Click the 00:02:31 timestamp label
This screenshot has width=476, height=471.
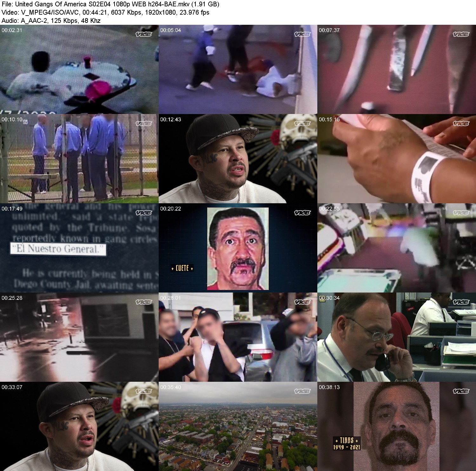click(x=12, y=30)
